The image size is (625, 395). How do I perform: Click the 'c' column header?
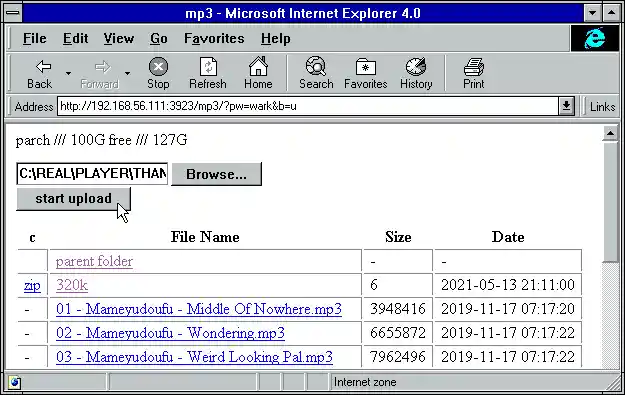(32, 238)
